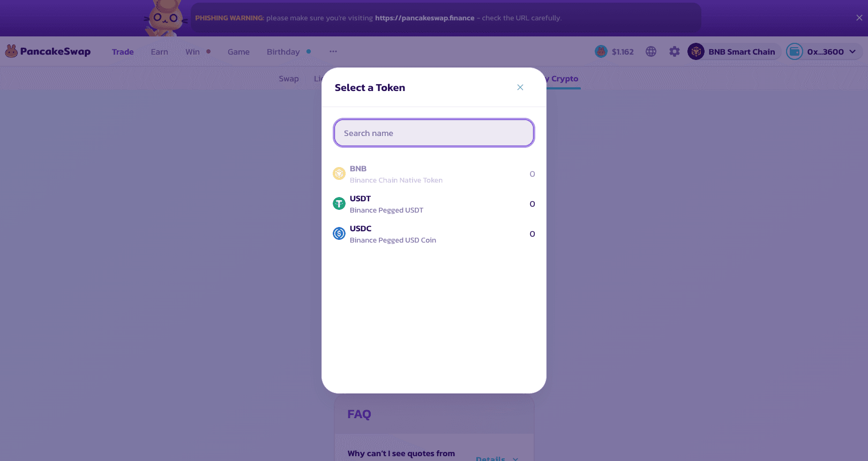Click the BNB Smart Chain network icon

coord(696,51)
